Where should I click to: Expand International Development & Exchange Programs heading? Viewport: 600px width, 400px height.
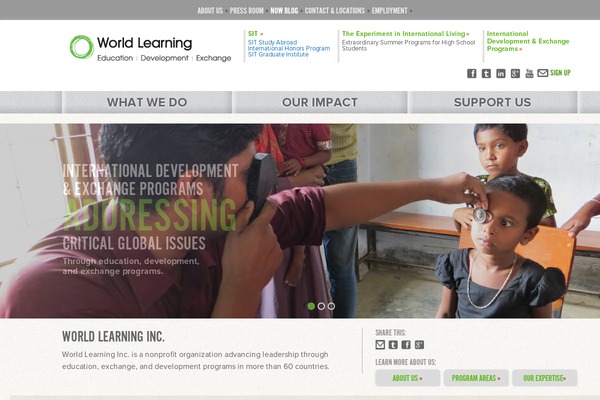528,41
